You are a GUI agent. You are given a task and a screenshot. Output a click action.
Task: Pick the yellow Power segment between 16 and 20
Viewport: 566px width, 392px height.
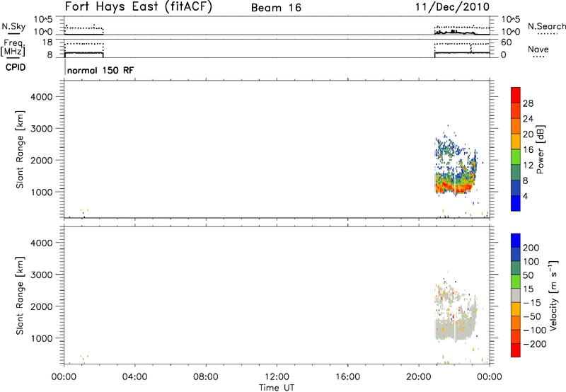pyautogui.click(x=516, y=142)
